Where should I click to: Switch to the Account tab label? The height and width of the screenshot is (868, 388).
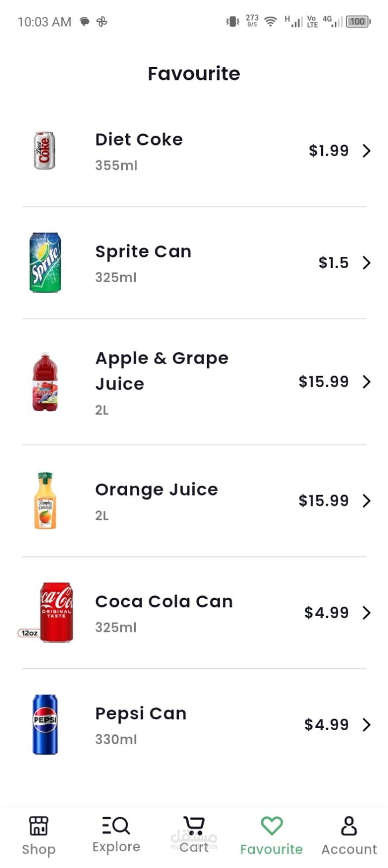(x=349, y=849)
